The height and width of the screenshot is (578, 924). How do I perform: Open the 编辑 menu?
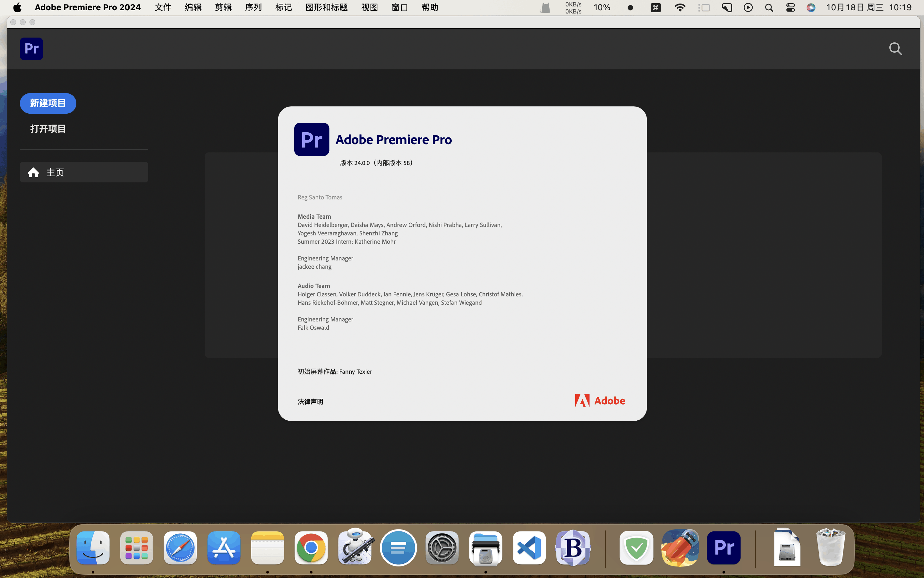click(x=193, y=8)
